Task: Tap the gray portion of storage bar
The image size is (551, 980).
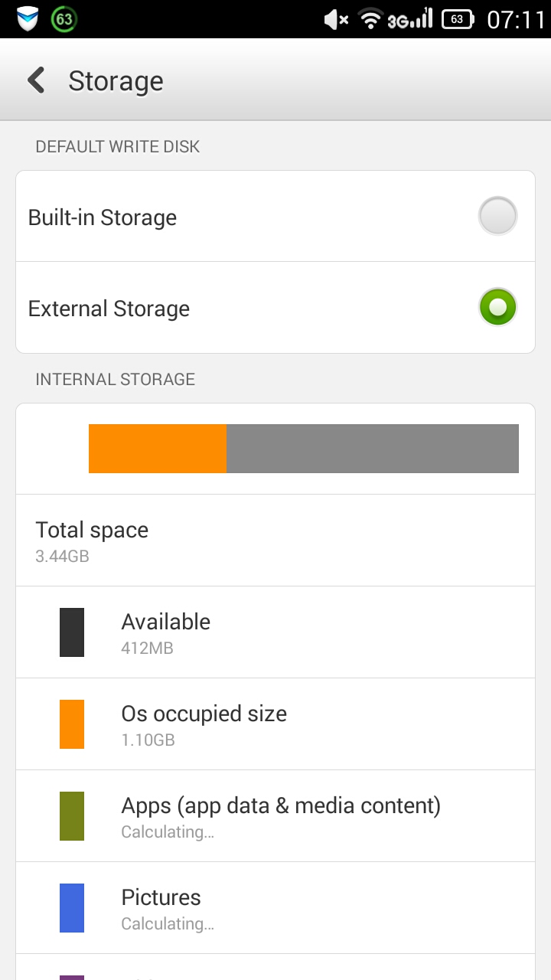Action: (372, 449)
